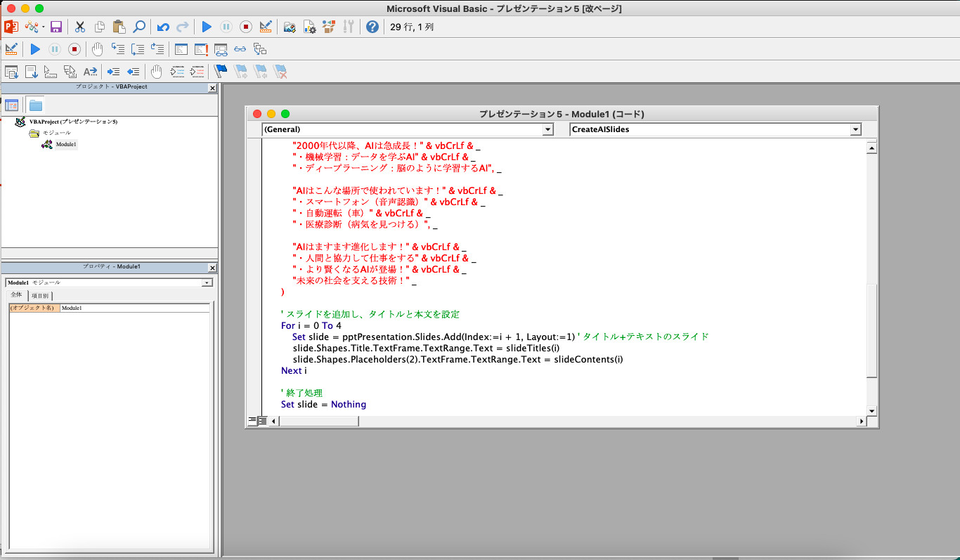This screenshot has height=560, width=960.
Task: Switch to the 項目別 properties tab
Action: (x=40, y=296)
